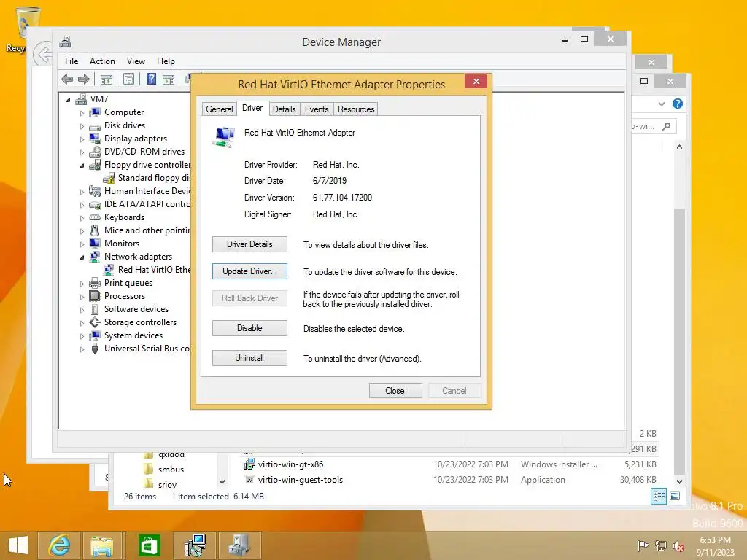The height and width of the screenshot is (560, 747).
Task: Select Red Hat VirtIO Ethernet tree entry
Action: 154,270
